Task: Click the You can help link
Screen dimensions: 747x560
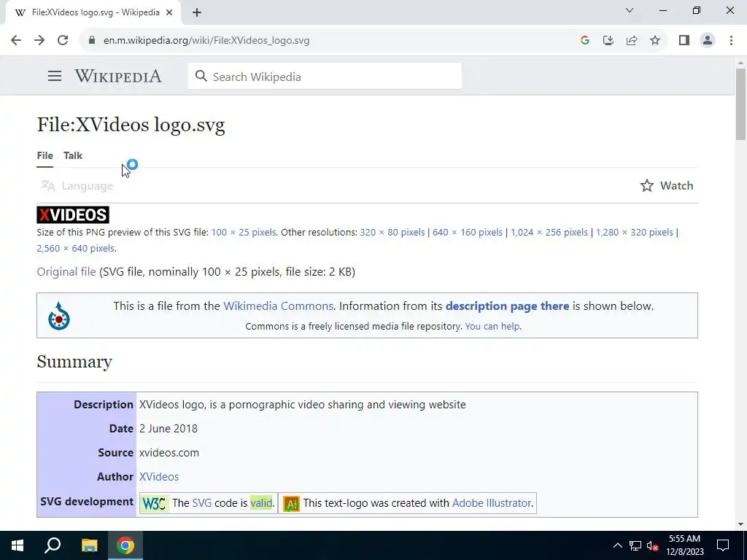Action: click(492, 327)
